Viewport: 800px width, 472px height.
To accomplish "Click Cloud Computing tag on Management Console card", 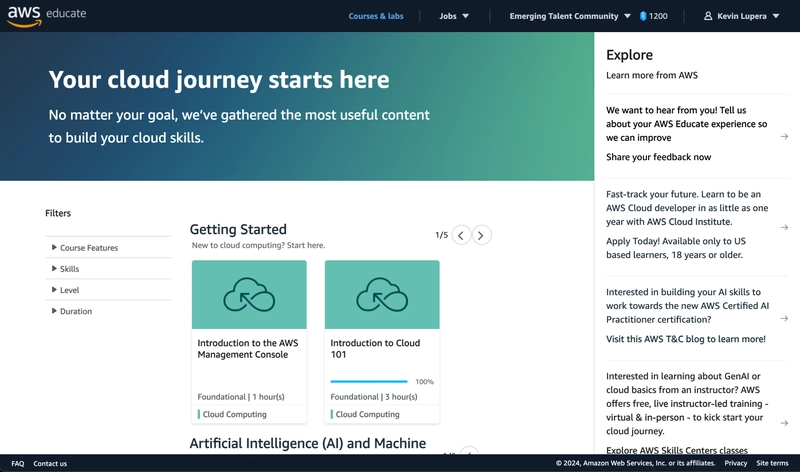I will (x=234, y=414).
